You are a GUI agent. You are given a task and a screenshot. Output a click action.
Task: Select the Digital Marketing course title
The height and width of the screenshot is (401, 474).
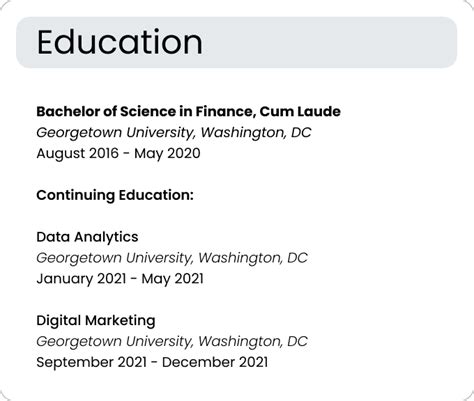coord(96,321)
